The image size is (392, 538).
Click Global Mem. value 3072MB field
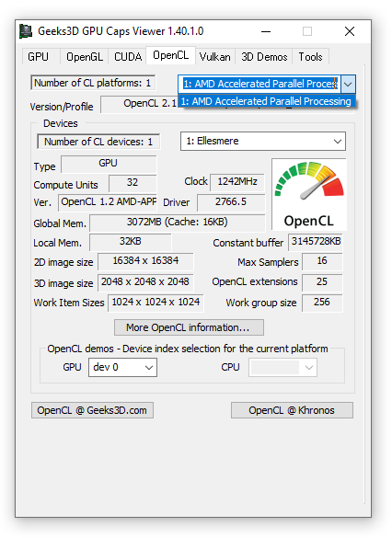(177, 223)
